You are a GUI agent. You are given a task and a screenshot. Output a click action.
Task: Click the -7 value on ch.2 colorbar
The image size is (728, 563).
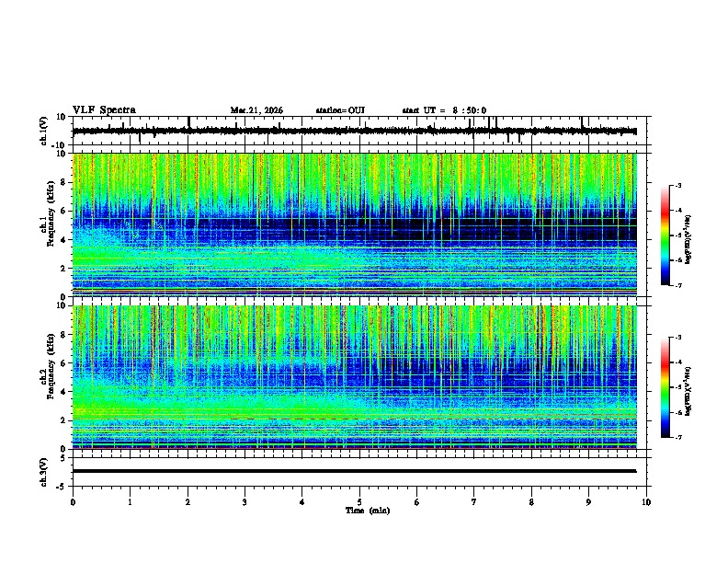pos(677,437)
